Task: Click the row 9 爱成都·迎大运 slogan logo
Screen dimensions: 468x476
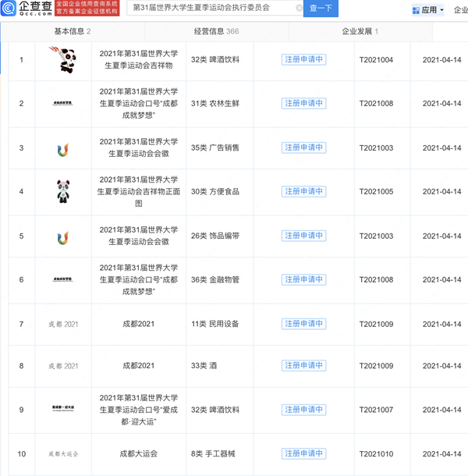Action: click(62, 410)
